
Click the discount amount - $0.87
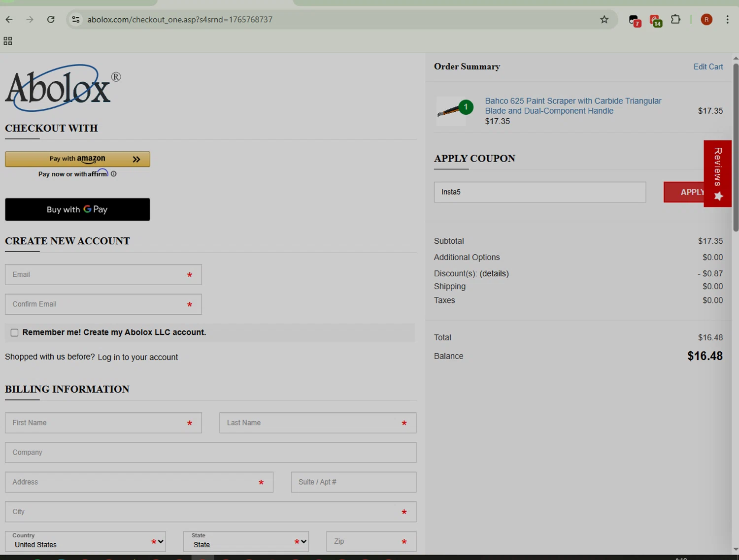click(710, 273)
